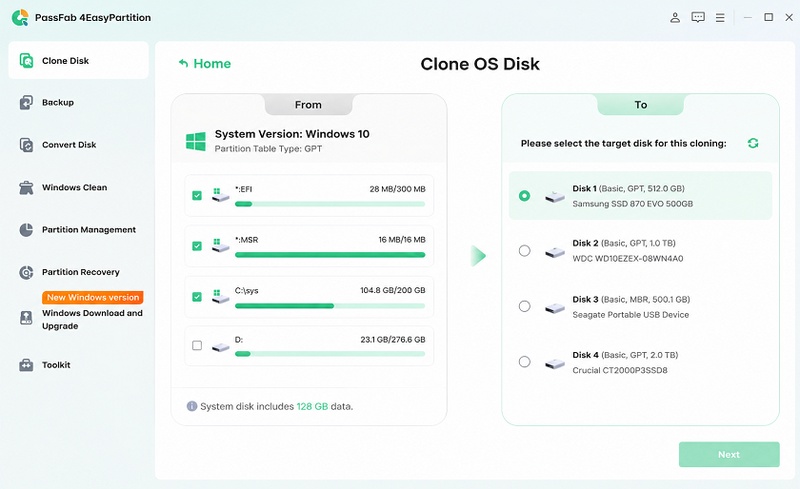
Task: Select Disk 2 WDC radio button
Action: (524, 251)
